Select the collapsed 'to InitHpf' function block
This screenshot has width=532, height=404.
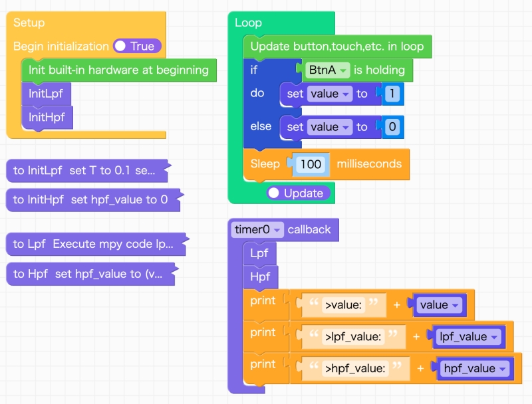90,199
